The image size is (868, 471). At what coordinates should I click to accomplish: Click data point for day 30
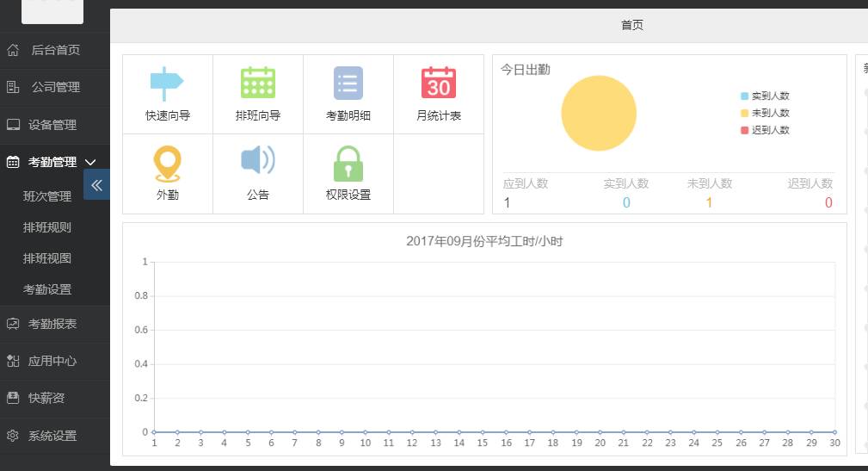(x=834, y=431)
